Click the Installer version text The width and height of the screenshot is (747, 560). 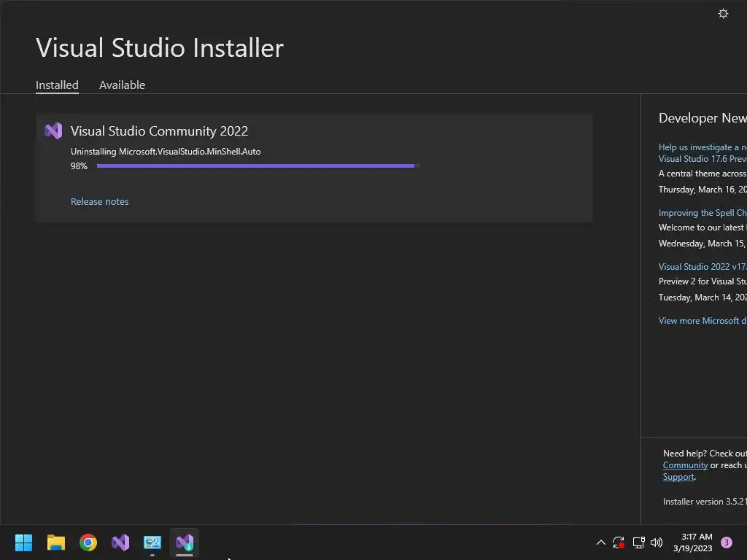coord(705,502)
